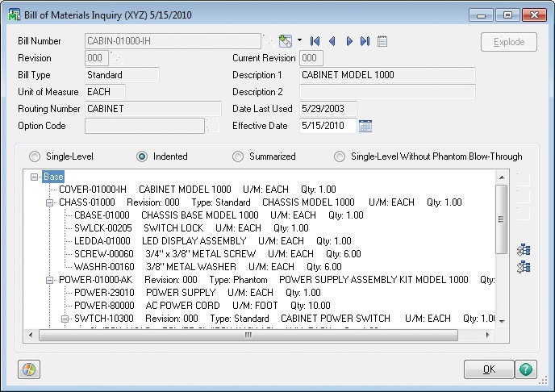The width and height of the screenshot is (555, 392).
Task: Select the Summarized radio button
Action: (238, 156)
